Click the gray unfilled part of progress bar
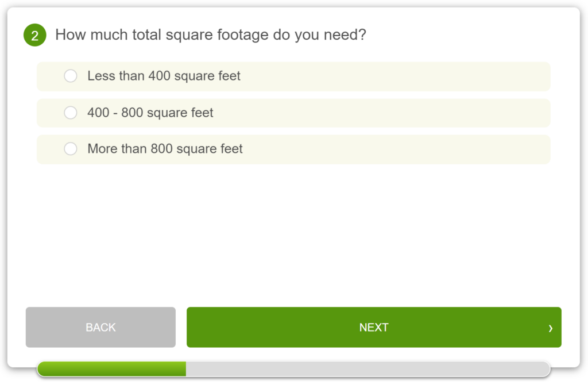 368,369
